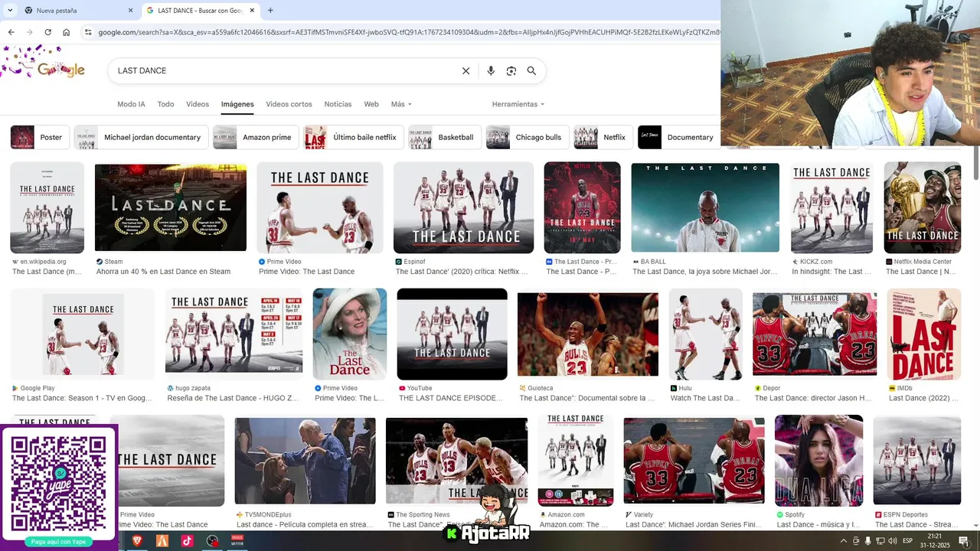This screenshot has width=980, height=551.
Task: Filter by Amazon prime chip
Action: tap(256, 137)
